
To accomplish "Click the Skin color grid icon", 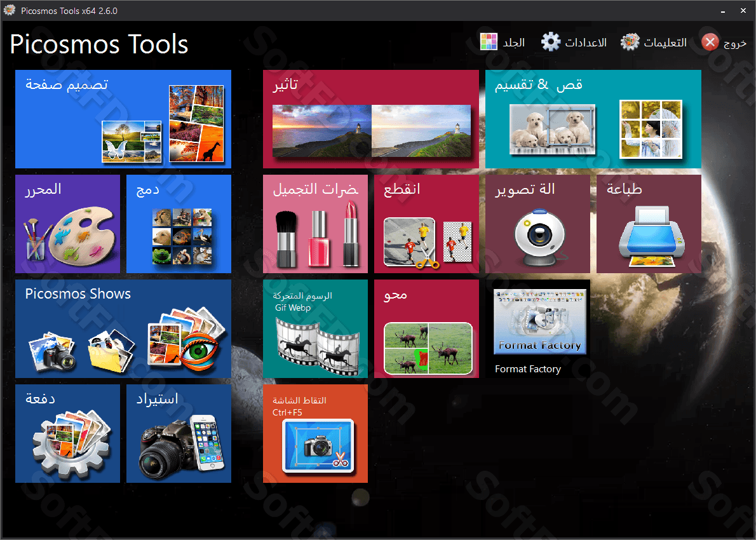I will 489,42.
